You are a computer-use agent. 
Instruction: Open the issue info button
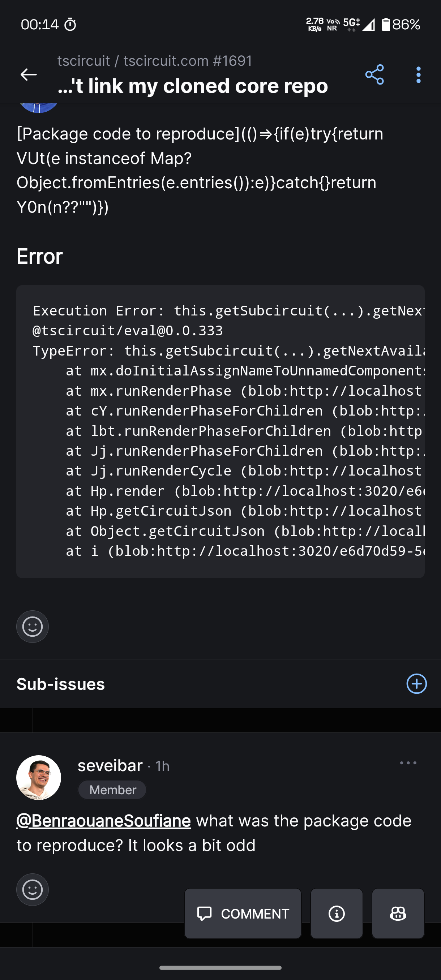(337, 914)
